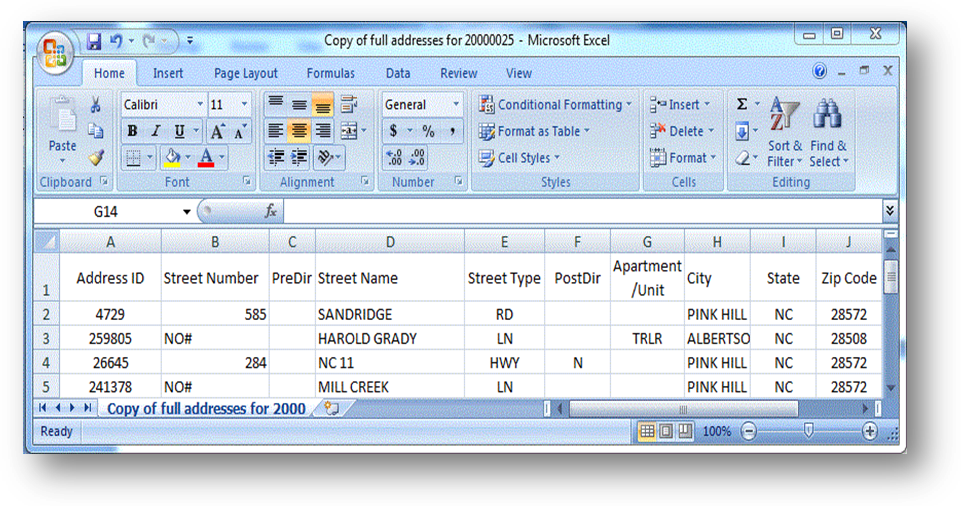
Task: Click the AutoSum sigma icon
Action: [742, 104]
